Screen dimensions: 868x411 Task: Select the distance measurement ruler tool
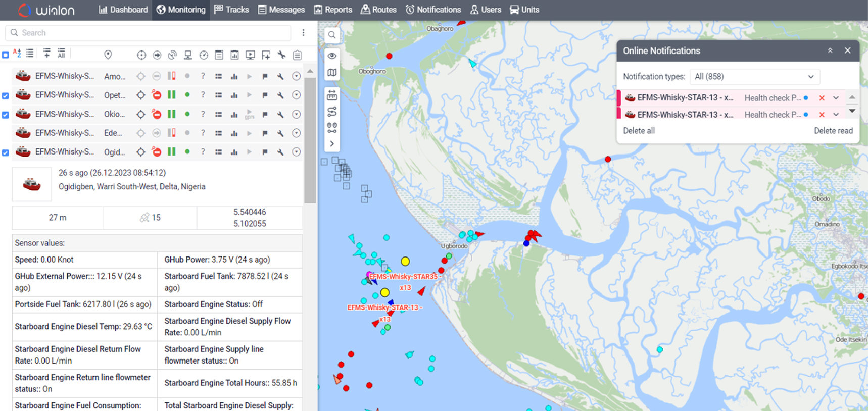coord(332,95)
